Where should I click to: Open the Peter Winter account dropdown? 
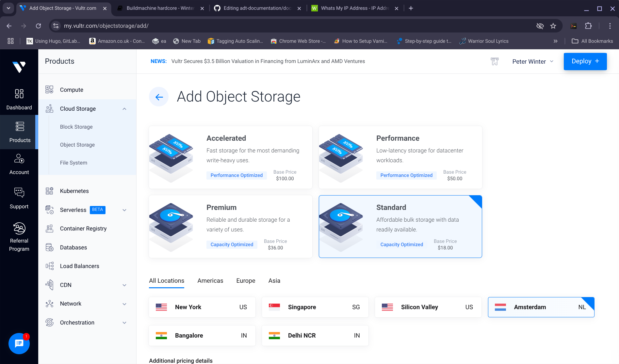tap(532, 61)
